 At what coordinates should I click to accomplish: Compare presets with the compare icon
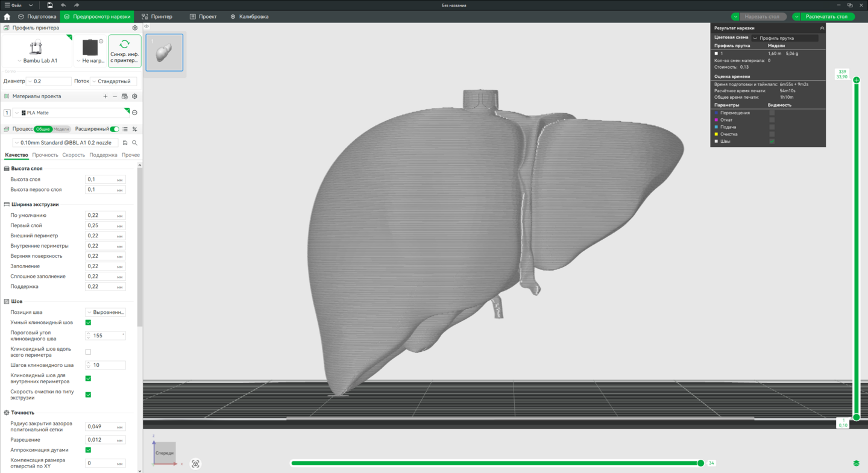click(x=134, y=129)
